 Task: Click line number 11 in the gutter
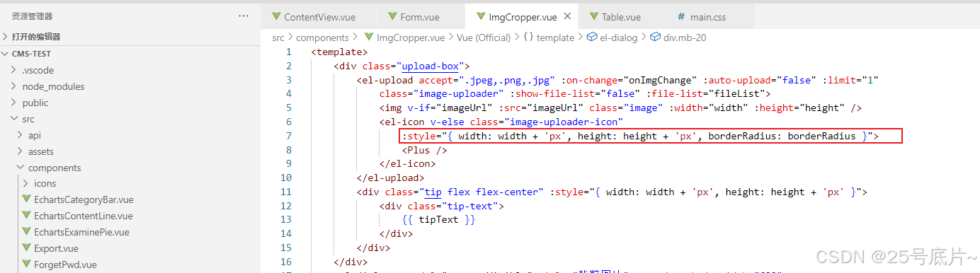[x=285, y=192]
